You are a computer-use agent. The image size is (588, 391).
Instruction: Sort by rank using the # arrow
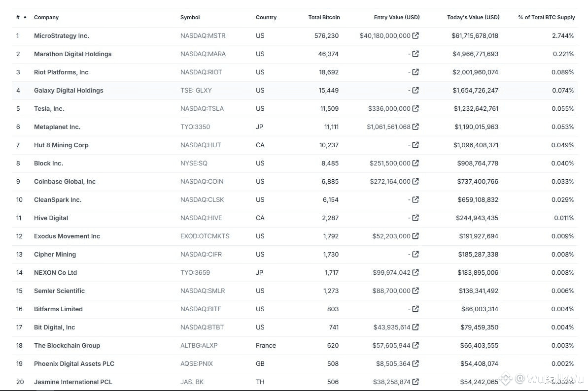[x=25, y=17]
